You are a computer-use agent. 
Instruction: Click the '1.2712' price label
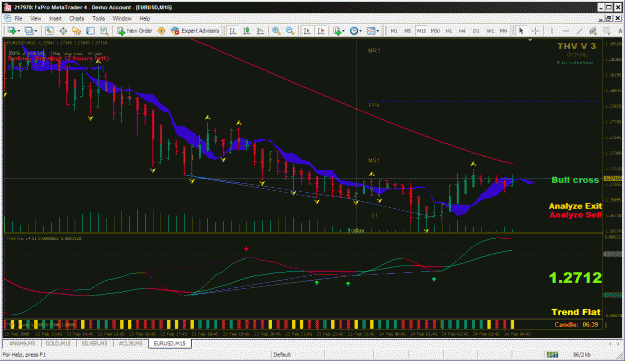(x=575, y=278)
